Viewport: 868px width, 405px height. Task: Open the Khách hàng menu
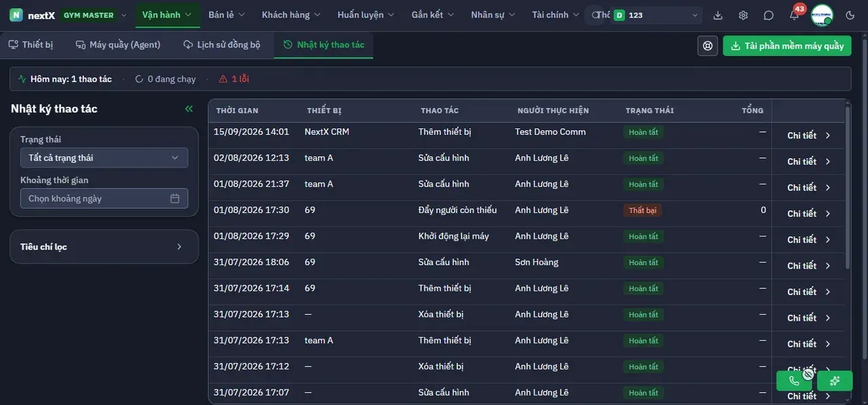292,15
